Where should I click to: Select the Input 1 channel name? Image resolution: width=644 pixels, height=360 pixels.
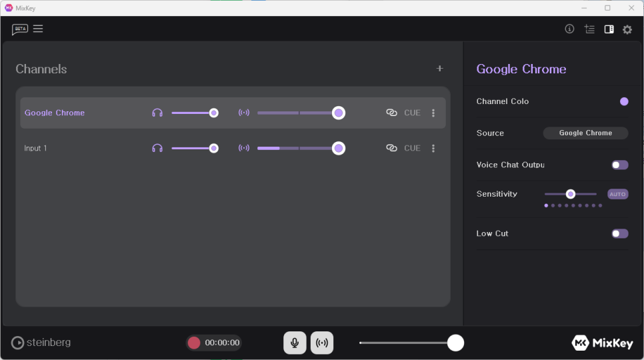coord(35,148)
